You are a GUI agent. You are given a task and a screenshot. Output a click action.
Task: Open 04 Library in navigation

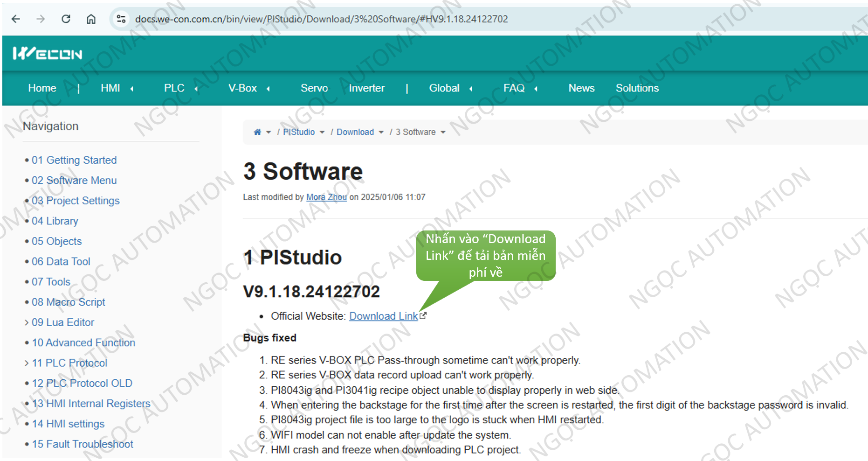(x=55, y=221)
